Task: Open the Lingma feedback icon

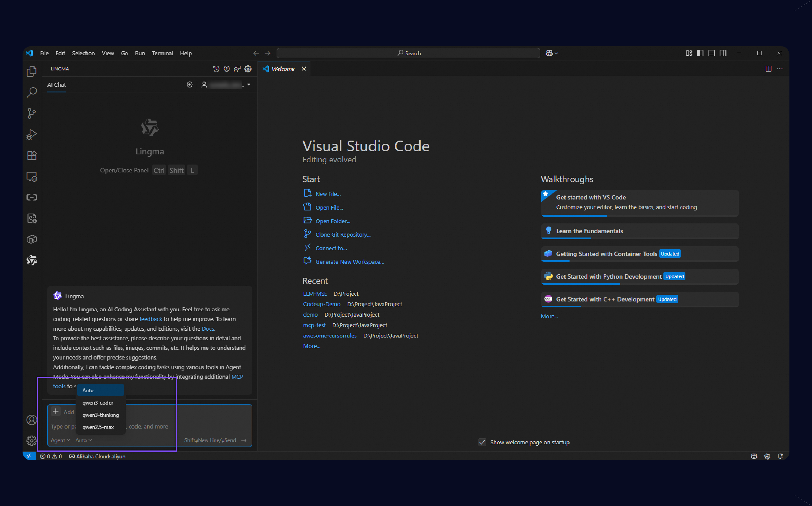Action: pos(237,69)
